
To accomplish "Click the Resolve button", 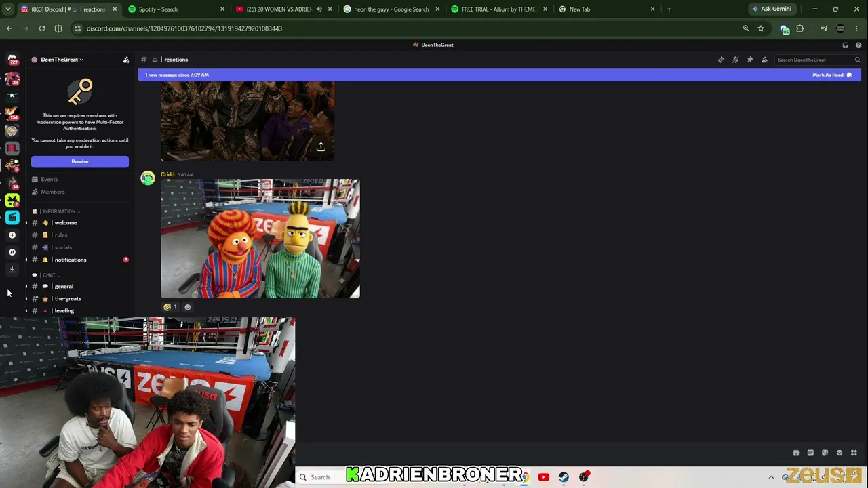I will coord(80,161).
